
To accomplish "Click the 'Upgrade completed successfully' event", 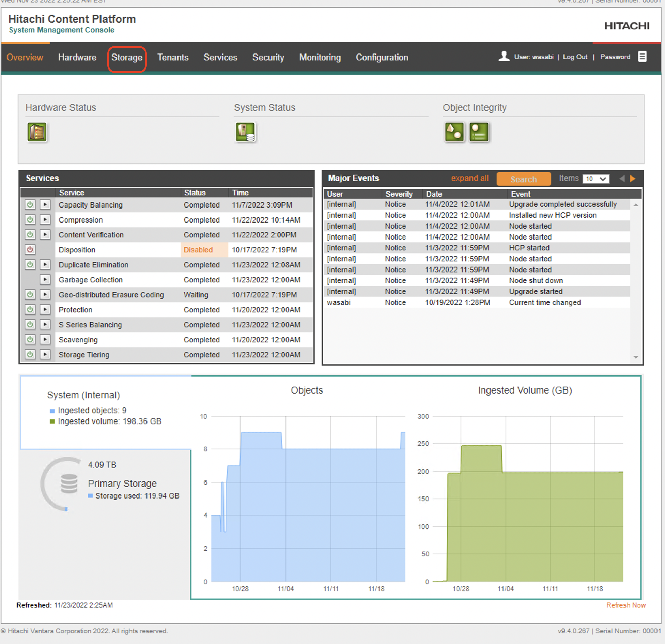I will [x=563, y=204].
